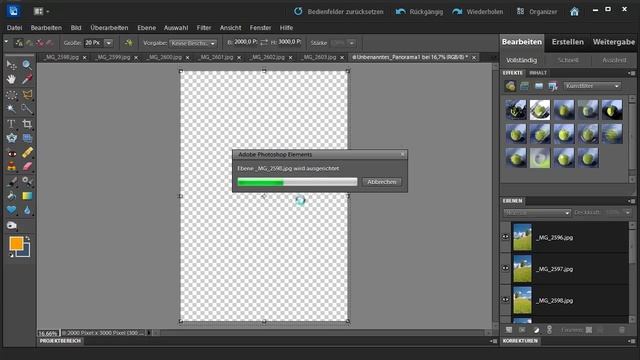Select the Eyedropper tool
This screenshot has width=640, height=360.
coord(27,79)
